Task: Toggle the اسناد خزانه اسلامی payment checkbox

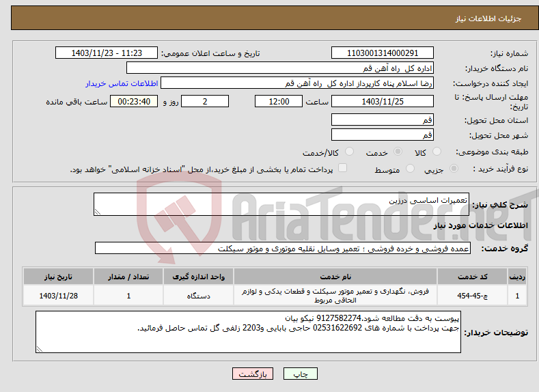Action: pyautogui.click(x=343, y=167)
